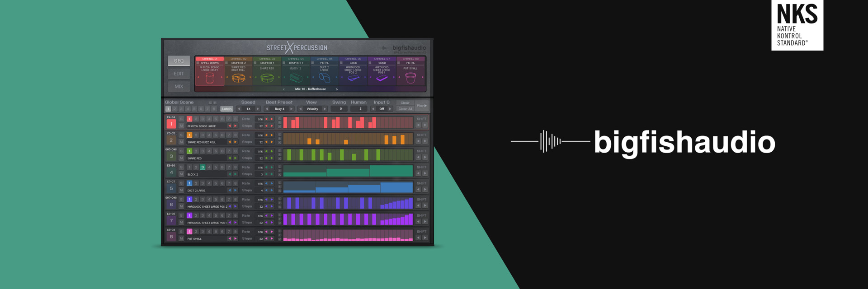Select the blue Duct 2 Large pipe icon
The height and width of the screenshot is (289, 868).
coord(324,78)
